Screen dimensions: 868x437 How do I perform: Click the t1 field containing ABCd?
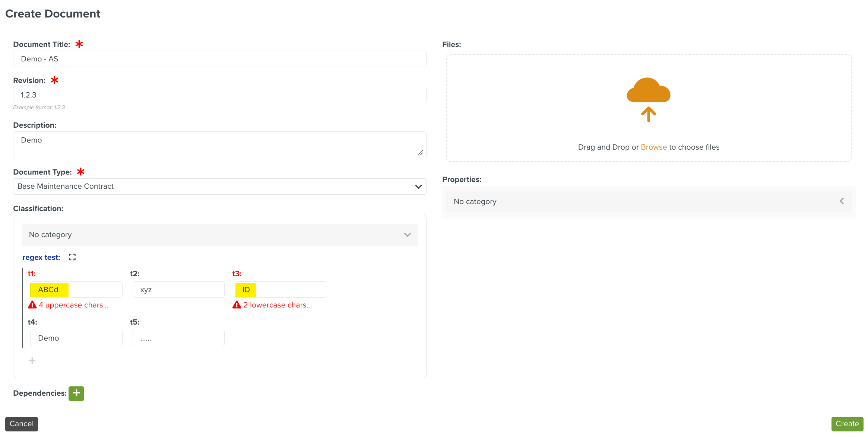pyautogui.click(x=76, y=290)
